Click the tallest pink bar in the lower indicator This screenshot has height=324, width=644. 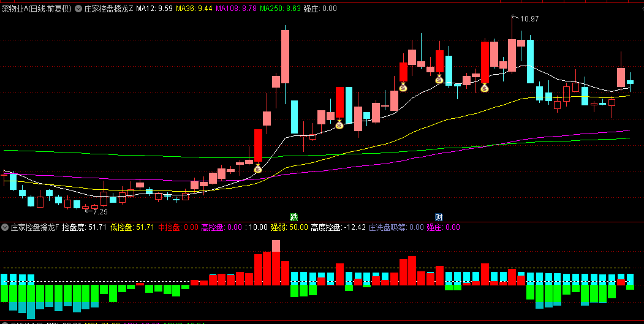[x=276, y=246]
